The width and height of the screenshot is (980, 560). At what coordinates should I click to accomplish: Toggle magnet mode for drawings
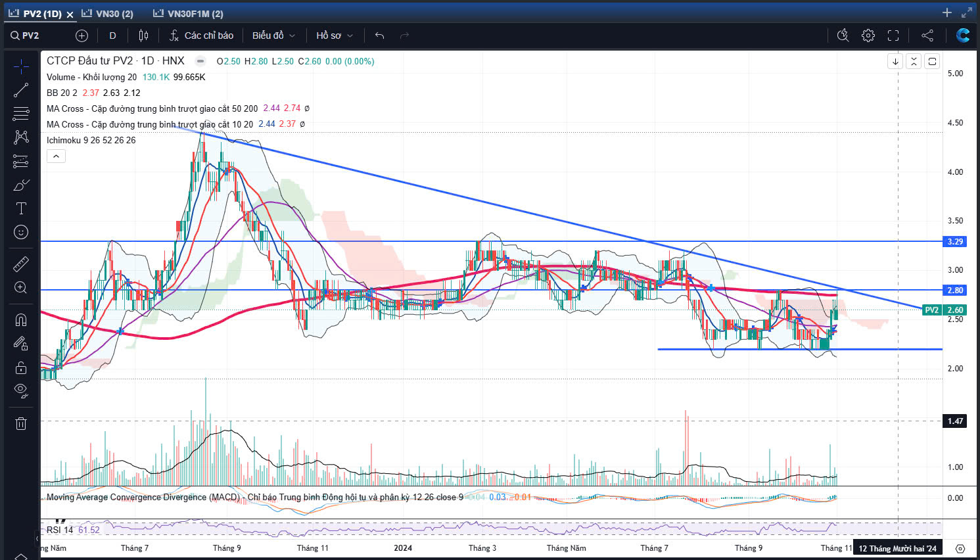coord(21,319)
